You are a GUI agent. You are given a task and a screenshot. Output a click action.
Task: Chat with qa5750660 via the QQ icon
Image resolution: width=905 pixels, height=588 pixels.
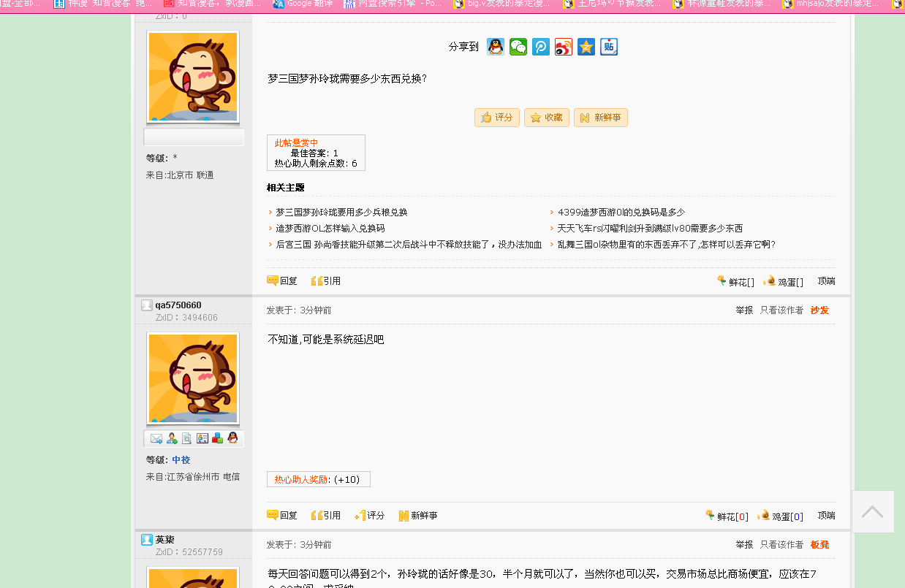click(x=232, y=438)
